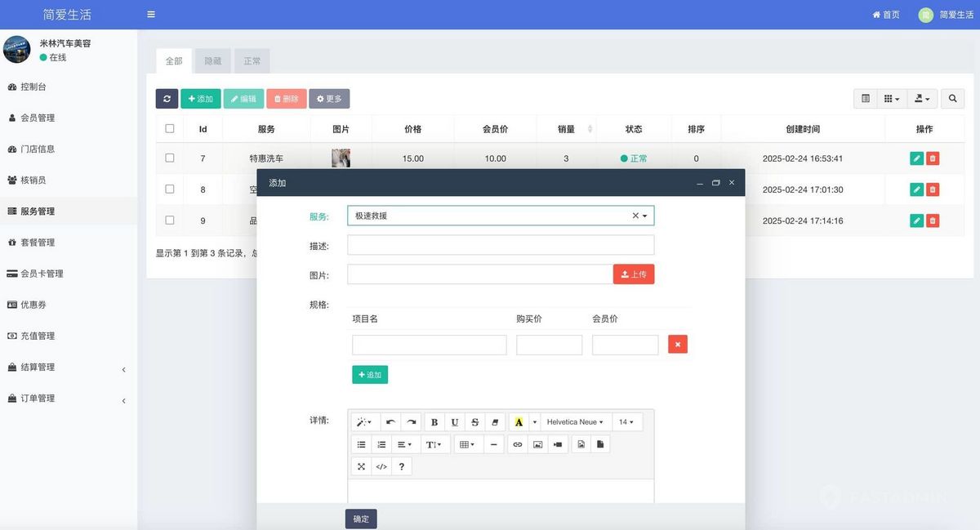The image size is (980, 530).
Task: Click the strikethrough icon in the editor toolbar
Action: (474, 421)
